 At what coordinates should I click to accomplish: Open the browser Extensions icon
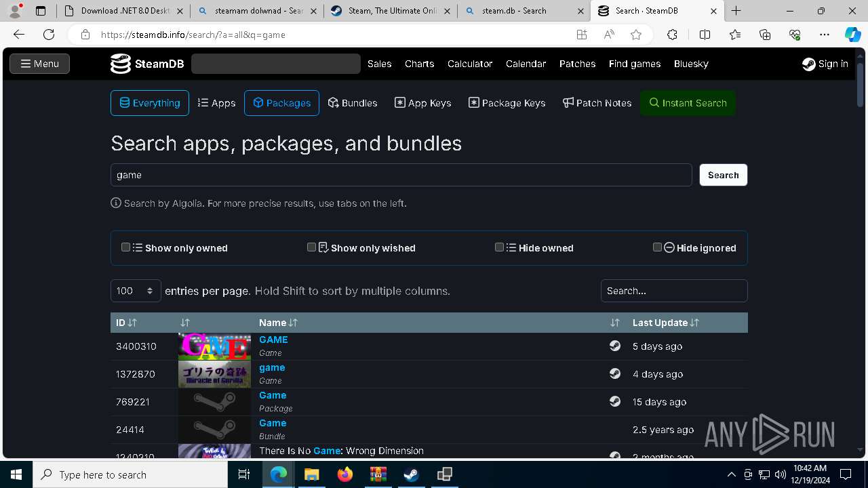[672, 35]
